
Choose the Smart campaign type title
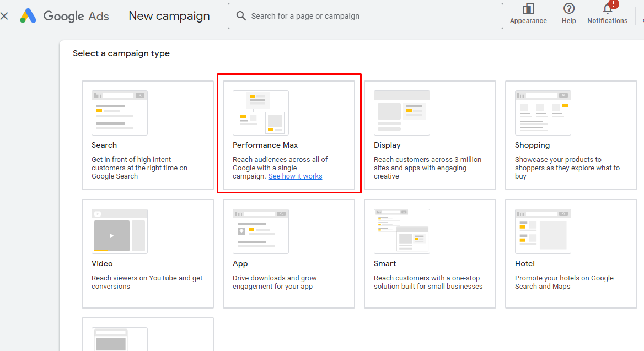pos(385,263)
